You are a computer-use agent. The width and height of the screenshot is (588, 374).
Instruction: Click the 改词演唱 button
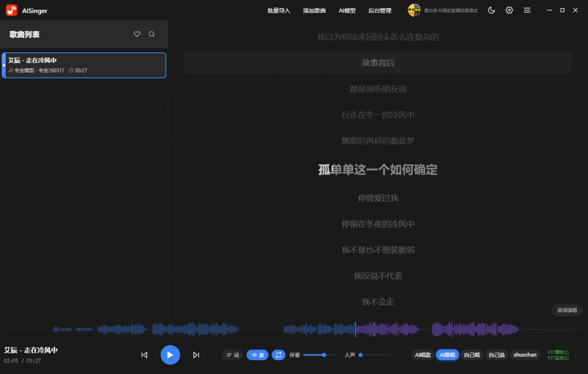point(567,310)
